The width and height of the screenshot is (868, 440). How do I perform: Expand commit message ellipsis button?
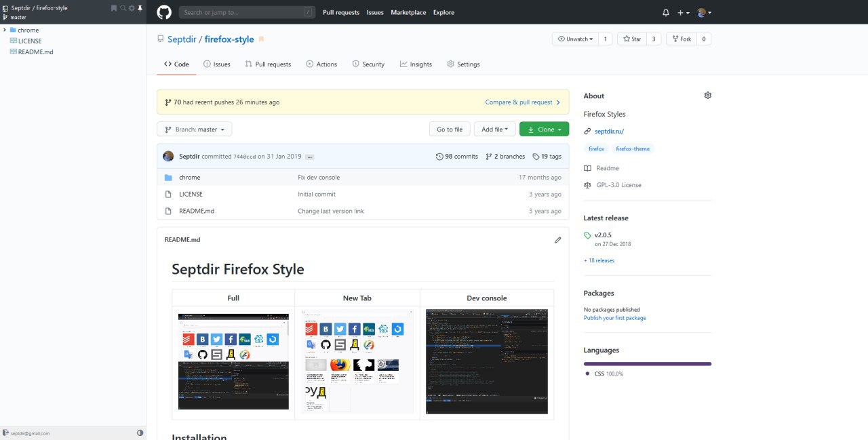click(309, 157)
